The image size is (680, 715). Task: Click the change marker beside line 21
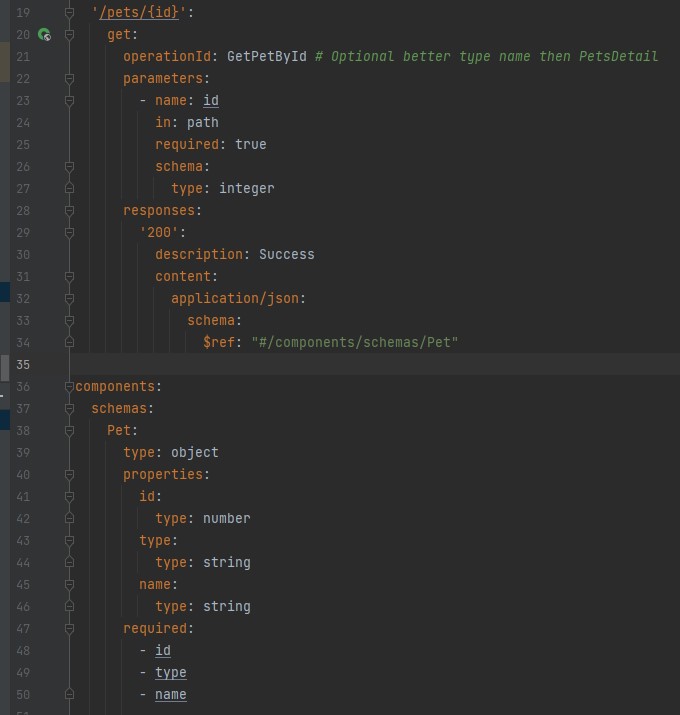coord(5,62)
